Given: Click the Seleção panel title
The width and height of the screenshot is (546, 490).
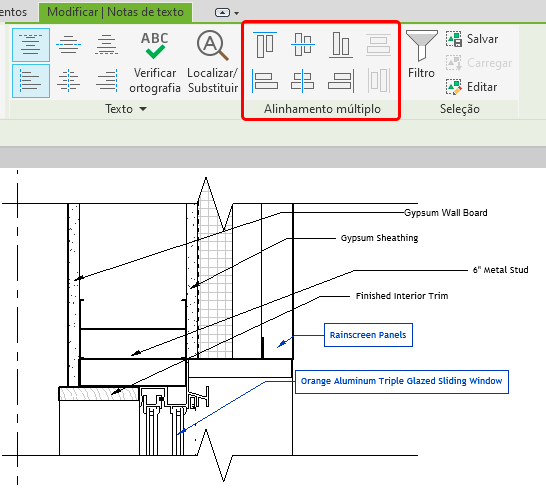Looking at the screenshot, I should pos(460,109).
